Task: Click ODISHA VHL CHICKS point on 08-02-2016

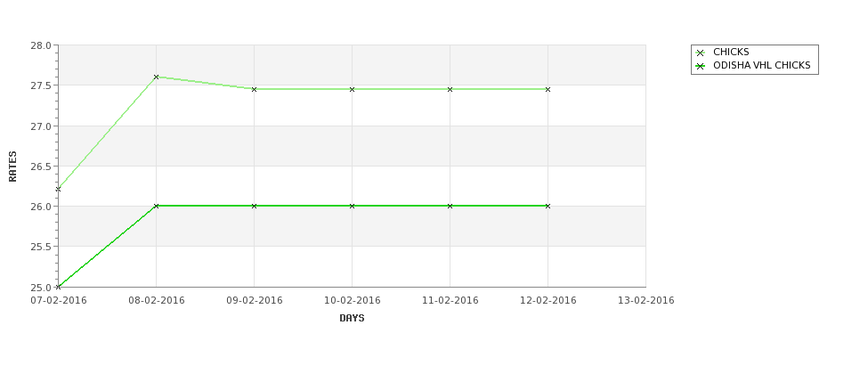Action: (x=156, y=206)
